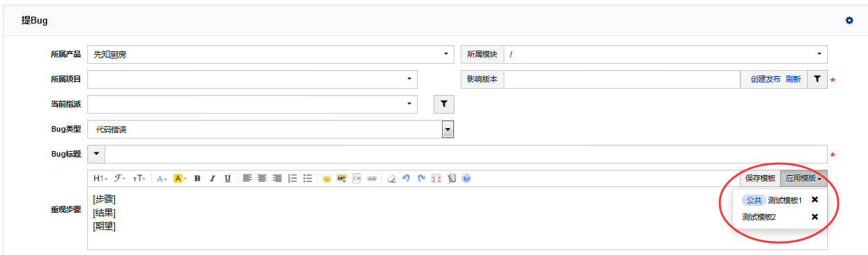This screenshot has width=868, height=255.
Task: Click the filter icon beside 影响版本
Action: 817,79
